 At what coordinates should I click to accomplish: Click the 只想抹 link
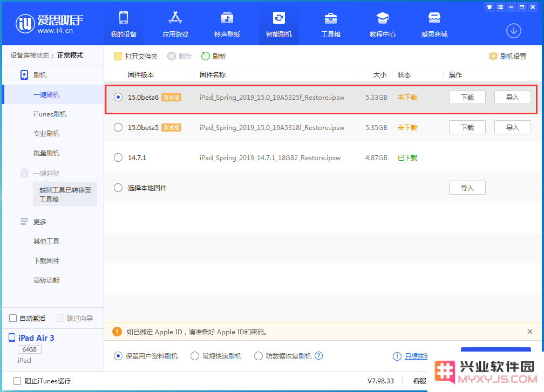[416, 356]
